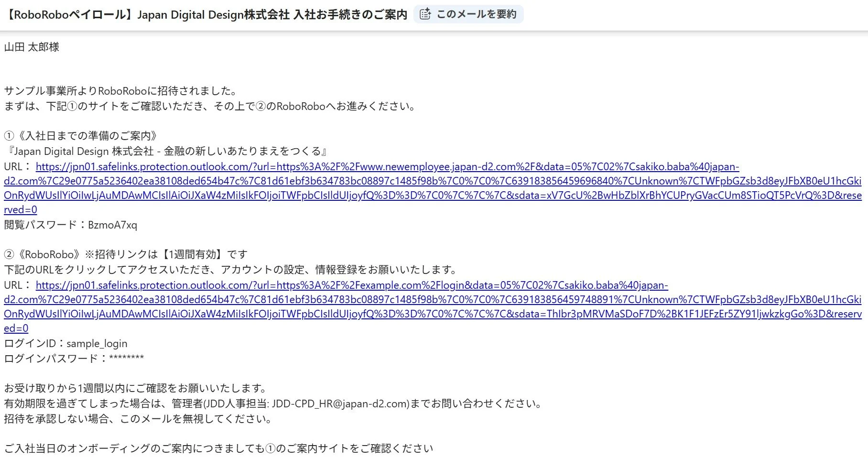This screenshot has height=458, width=868.
Task: Click the line starting with まずは、下記①のサイト
Action: tap(210, 106)
